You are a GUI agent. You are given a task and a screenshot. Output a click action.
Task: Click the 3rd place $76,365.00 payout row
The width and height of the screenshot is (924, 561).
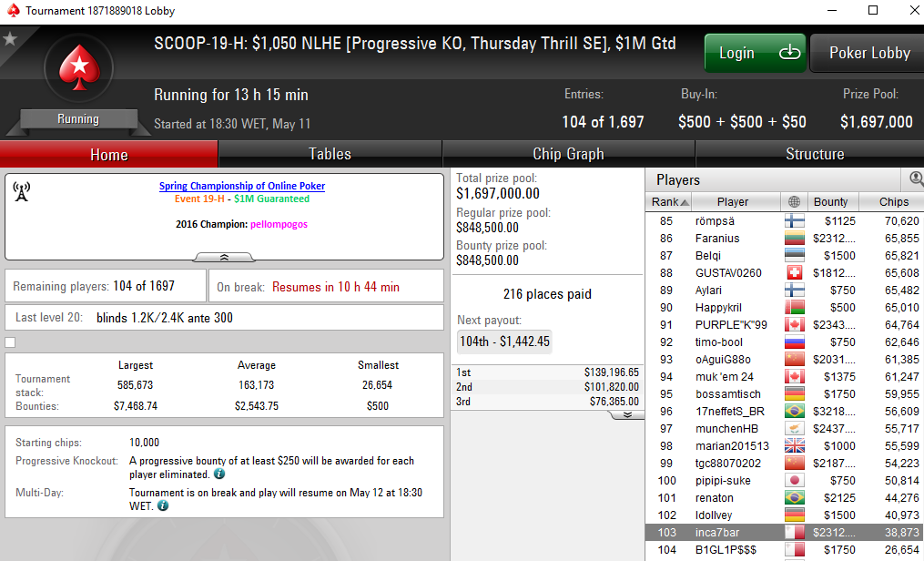[x=547, y=402]
